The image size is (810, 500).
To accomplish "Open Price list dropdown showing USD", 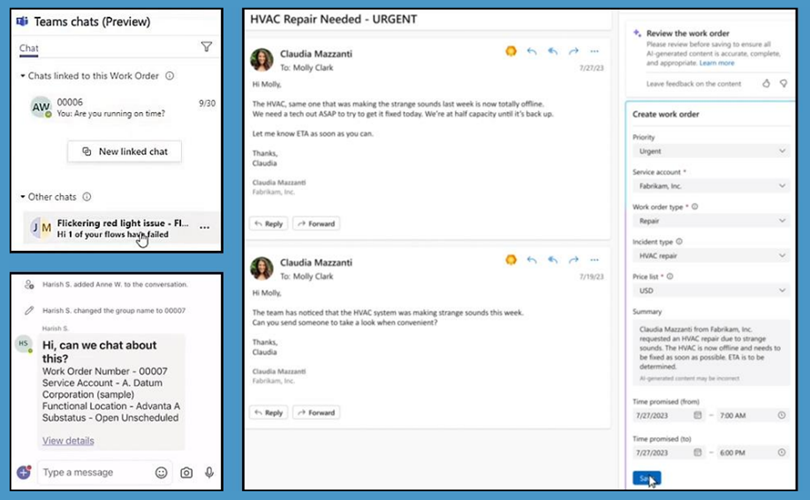I will point(711,291).
